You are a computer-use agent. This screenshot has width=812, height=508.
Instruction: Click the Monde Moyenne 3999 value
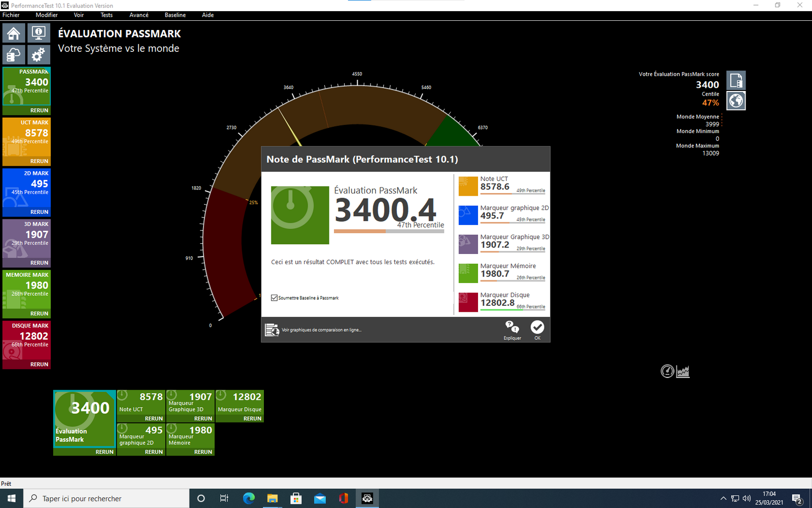click(x=712, y=124)
